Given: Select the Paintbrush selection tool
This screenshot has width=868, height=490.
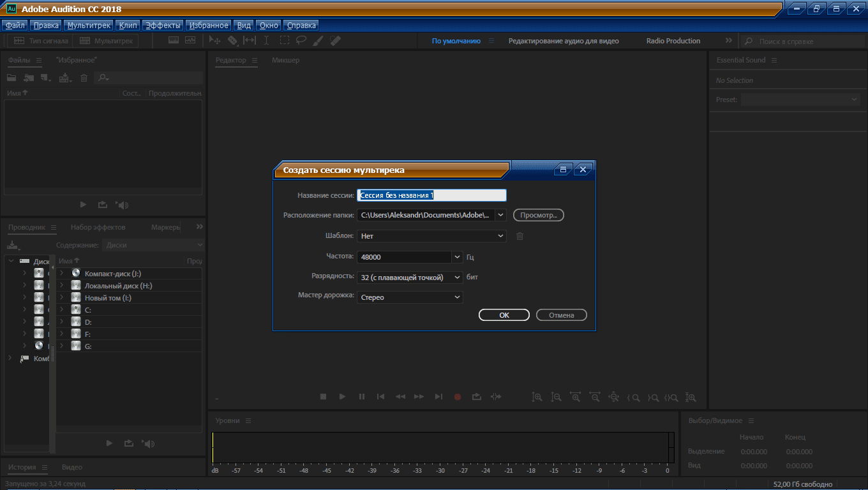Looking at the screenshot, I should pyautogui.click(x=318, y=41).
